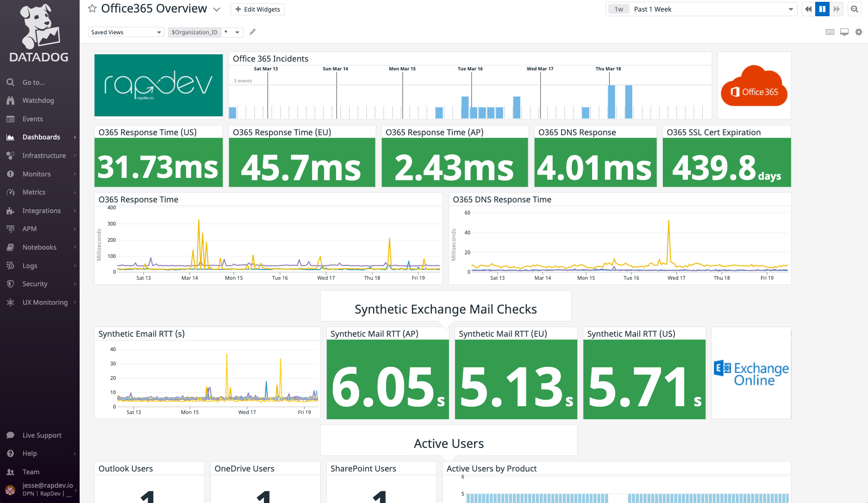Screen dimensions: 868x503
Task: Open Live Support chat
Action: pos(42,435)
